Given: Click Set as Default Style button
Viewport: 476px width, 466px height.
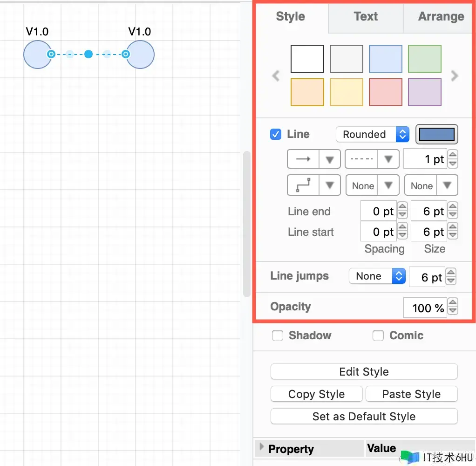Looking at the screenshot, I should [364, 417].
